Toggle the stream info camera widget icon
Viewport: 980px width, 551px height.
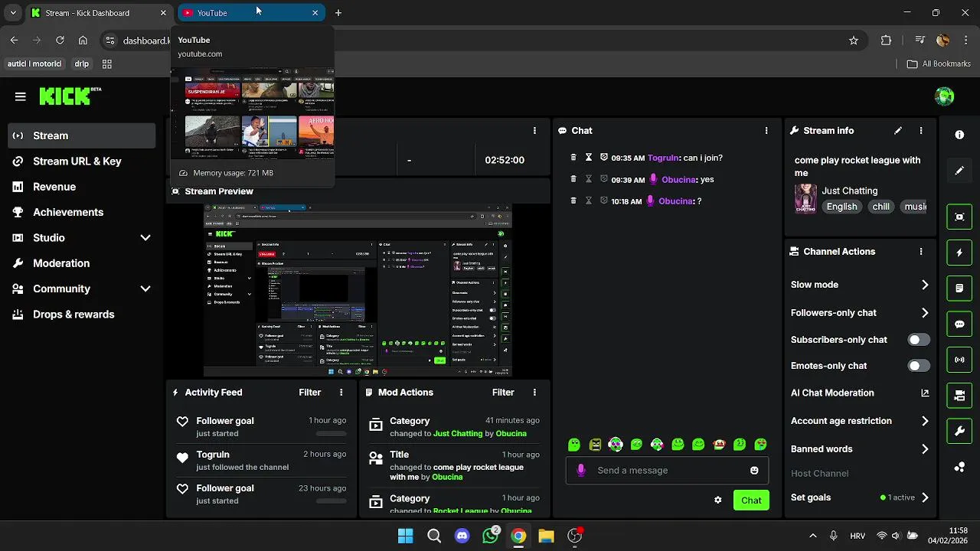pos(959,396)
